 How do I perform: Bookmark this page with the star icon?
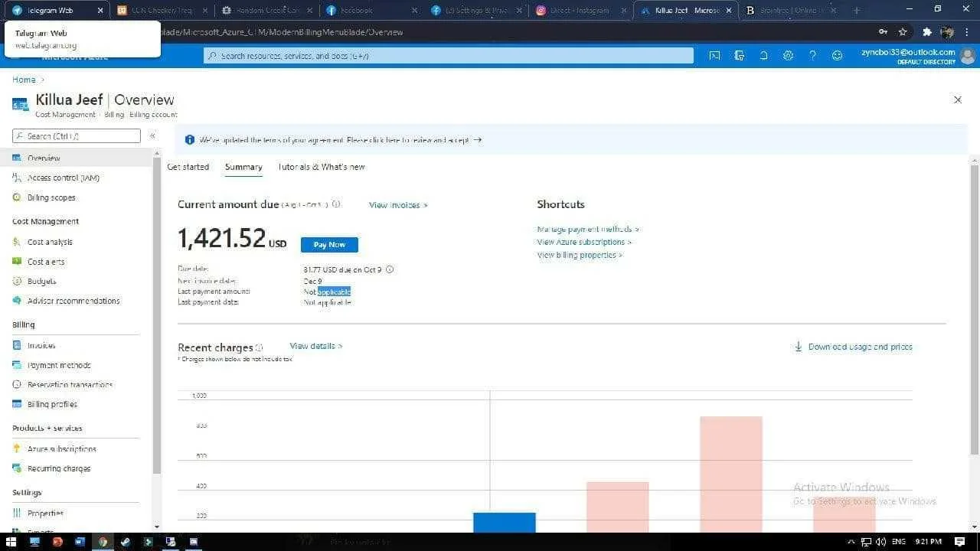pyautogui.click(x=903, y=32)
